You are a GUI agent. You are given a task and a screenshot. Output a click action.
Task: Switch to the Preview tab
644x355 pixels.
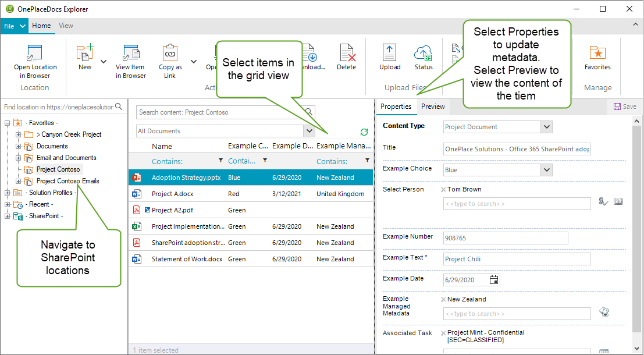(x=432, y=107)
